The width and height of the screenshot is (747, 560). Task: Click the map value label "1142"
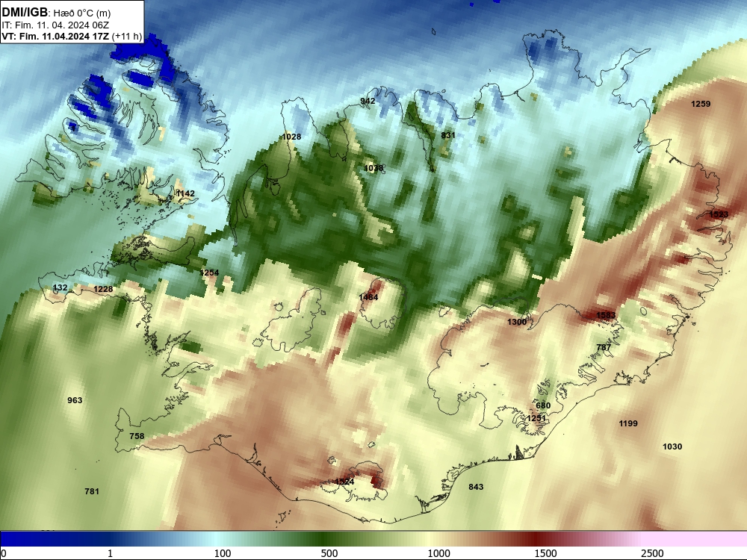click(185, 193)
